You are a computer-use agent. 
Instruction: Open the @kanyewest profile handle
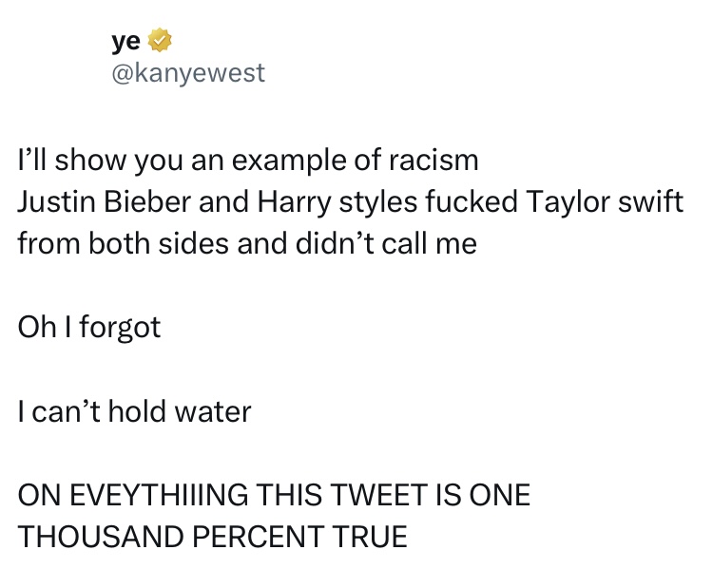click(x=188, y=71)
